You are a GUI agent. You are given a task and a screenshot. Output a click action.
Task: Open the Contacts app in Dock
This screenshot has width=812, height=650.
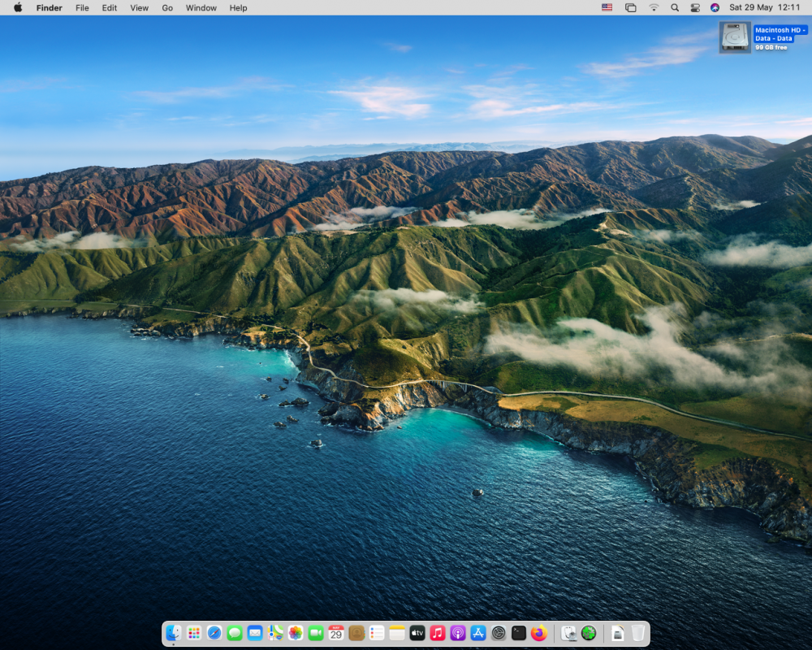pyautogui.click(x=356, y=633)
